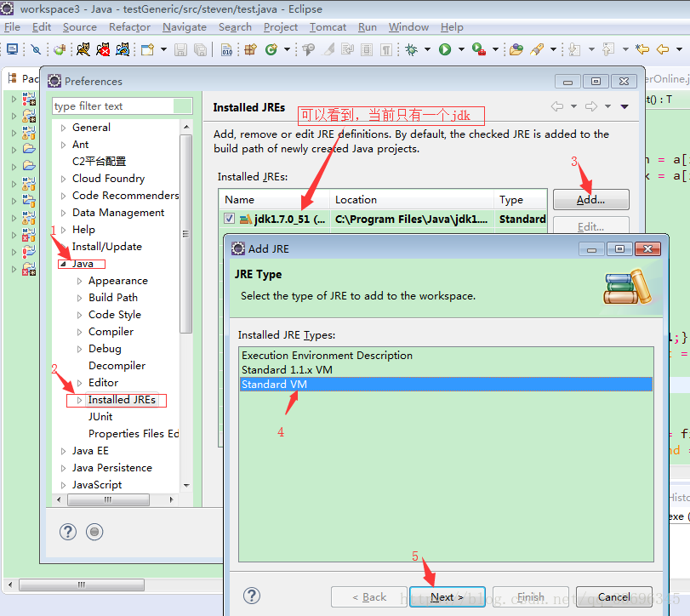Screen dimensions: 690x616
Task: Click the Next > button
Action: coord(447,597)
